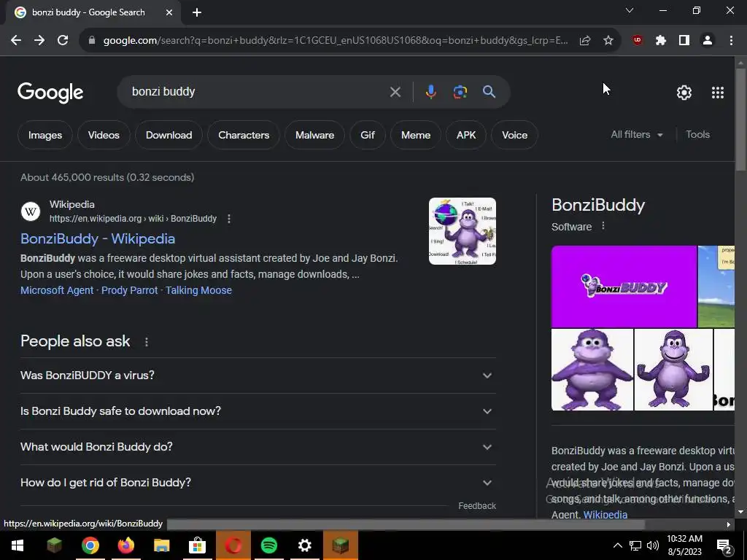
Task: Focus the bonzi buddy search input
Action: coord(258,91)
